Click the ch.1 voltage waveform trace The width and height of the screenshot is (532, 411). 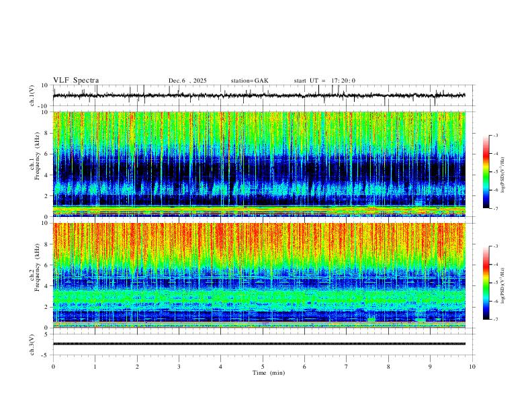pos(259,95)
